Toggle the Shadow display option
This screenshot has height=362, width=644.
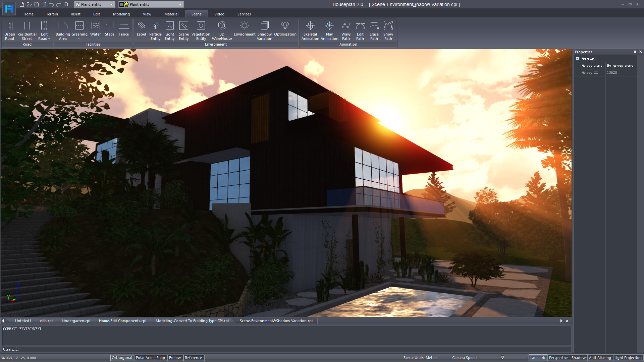coord(578,358)
